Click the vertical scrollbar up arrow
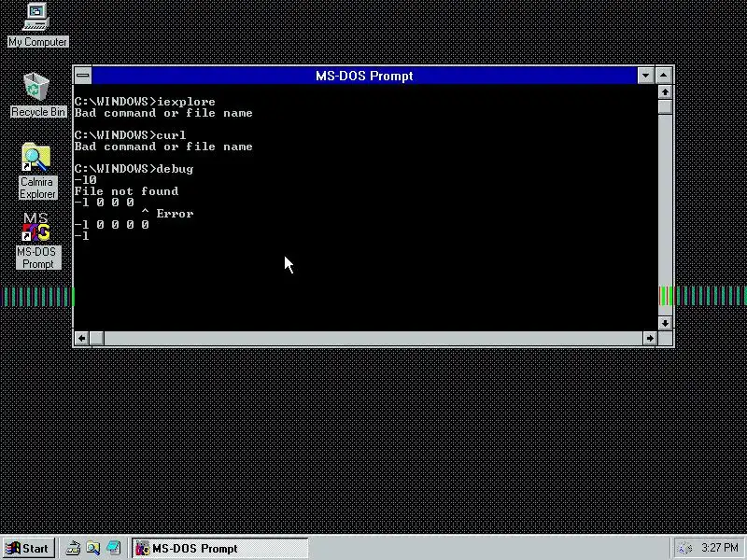 (665, 91)
